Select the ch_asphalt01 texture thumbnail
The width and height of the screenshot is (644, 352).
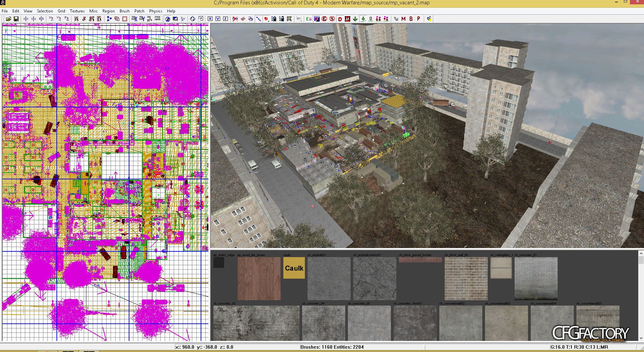click(329, 279)
